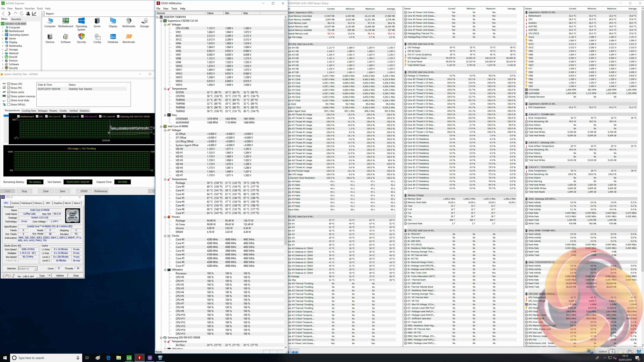Expand the Motherboard tree item in AIDA64

3,31
